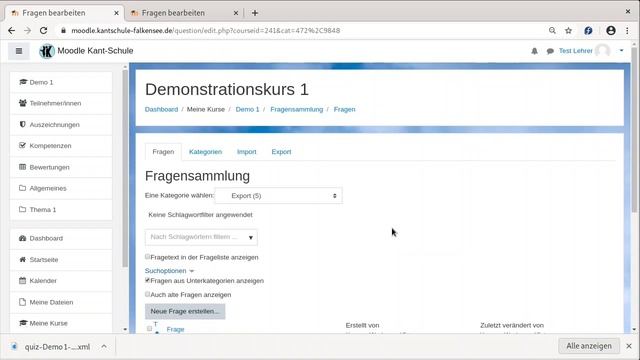Switch to the second Fragen bearbeiten browser tab
This screenshot has height=360, width=640.
coord(184,13)
